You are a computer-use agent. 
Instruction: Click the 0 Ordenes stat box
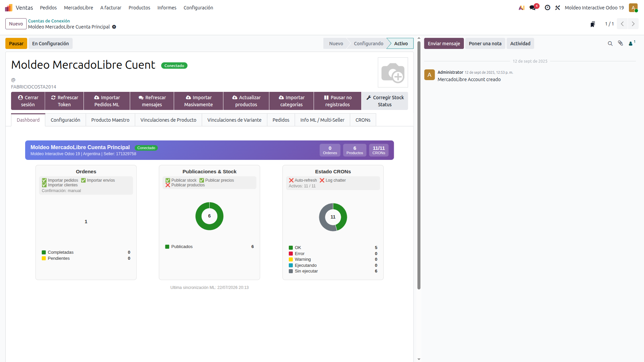click(x=330, y=150)
